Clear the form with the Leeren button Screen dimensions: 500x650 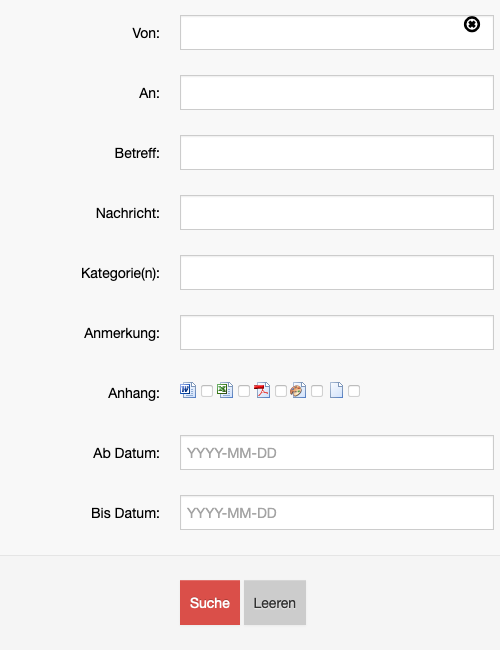coord(275,602)
